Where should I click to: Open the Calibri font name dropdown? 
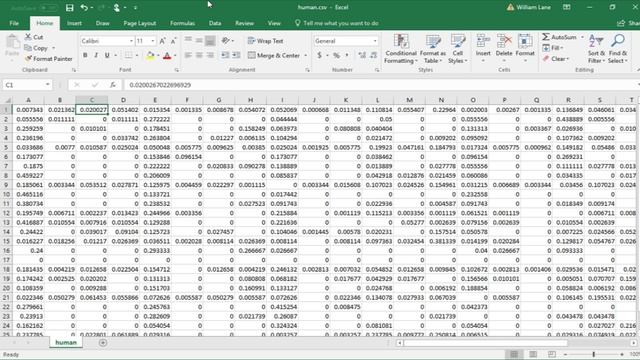(131, 41)
